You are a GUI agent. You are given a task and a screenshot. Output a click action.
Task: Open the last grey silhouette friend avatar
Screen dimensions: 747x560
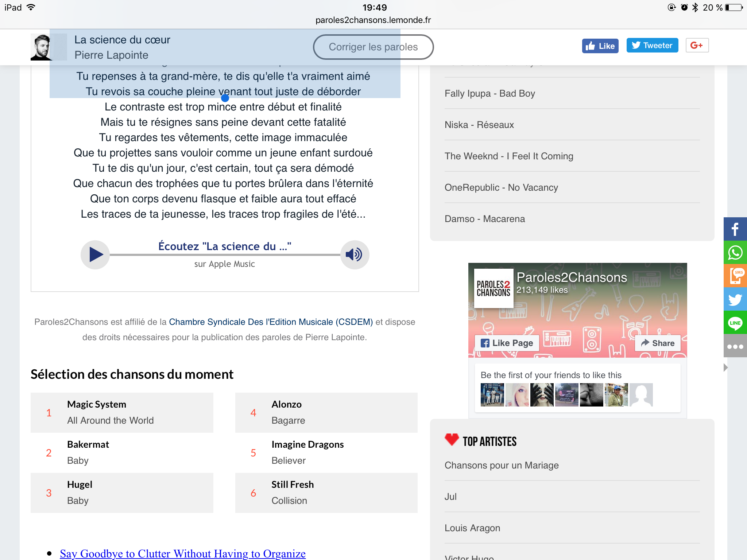pyautogui.click(x=641, y=395)
